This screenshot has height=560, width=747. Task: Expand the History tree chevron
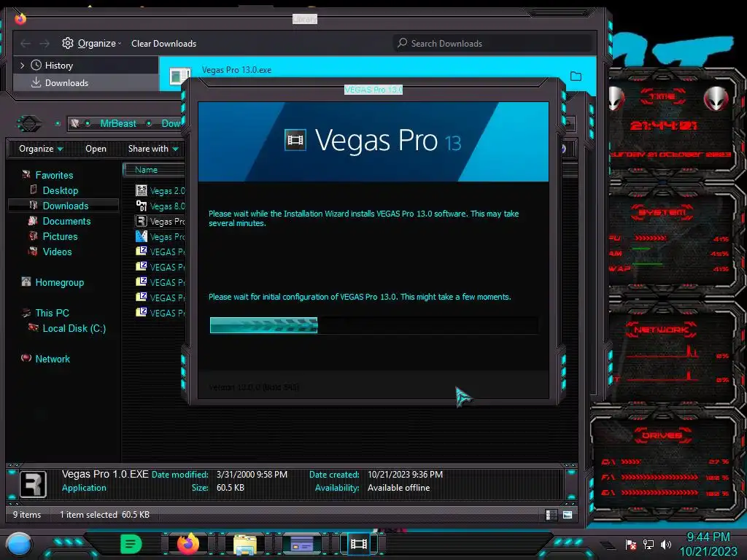click(22, 65)
